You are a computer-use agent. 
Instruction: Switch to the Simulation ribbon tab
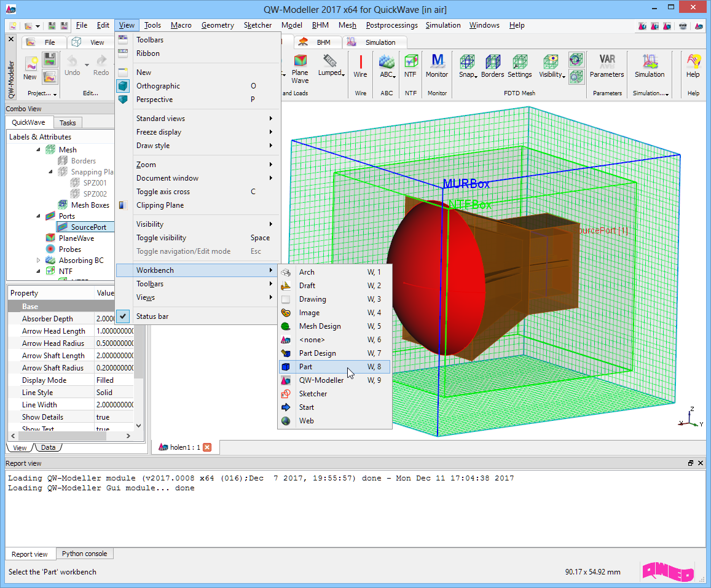(374, 42)
